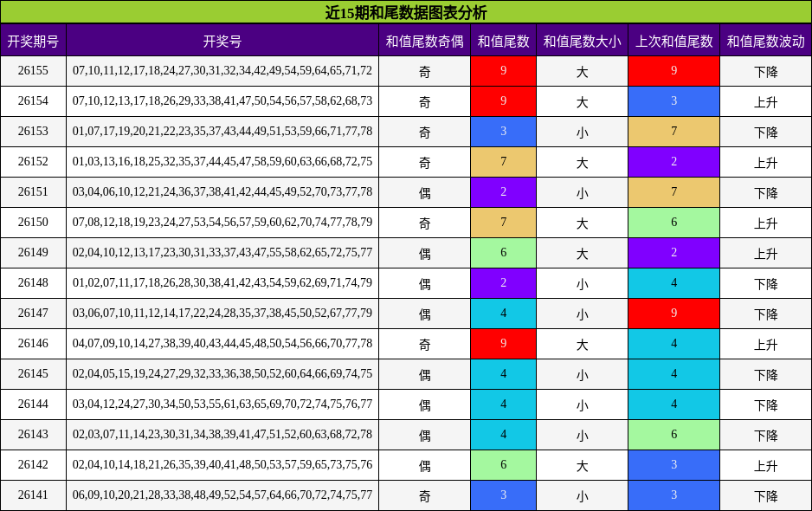Click draw numbers starting 03,06,07,10
This screenshot has height=511, width=812.
point(222,313)
